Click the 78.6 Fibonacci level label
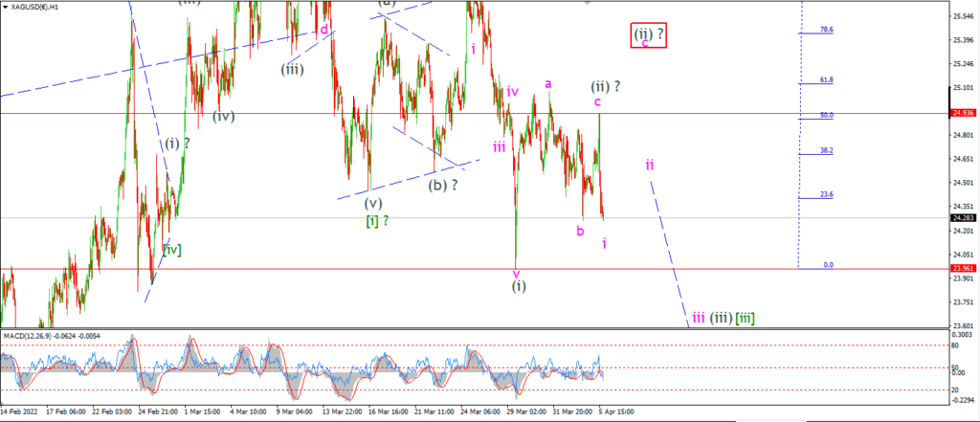980x422 pixels. (x=826, y=30)
